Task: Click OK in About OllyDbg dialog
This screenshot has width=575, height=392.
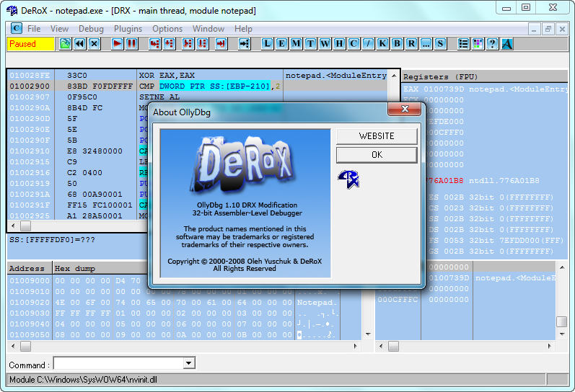Action: (377, 155)
